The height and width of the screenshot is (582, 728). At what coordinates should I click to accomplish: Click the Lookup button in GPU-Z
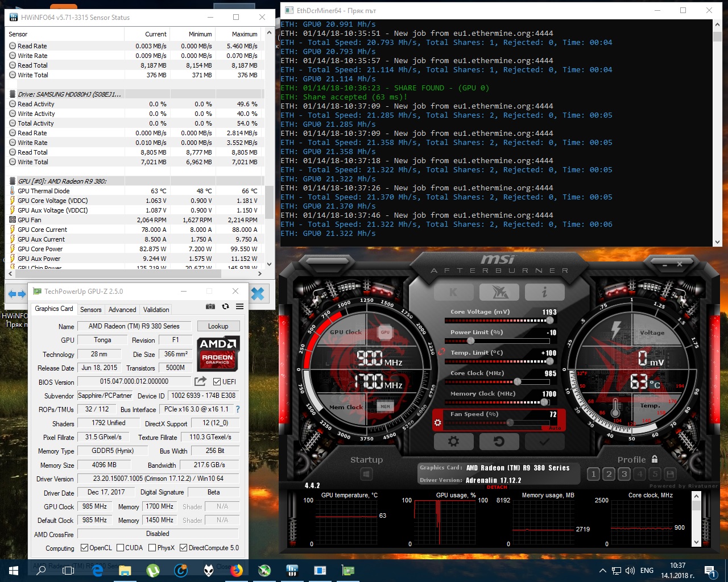pos(218,326)
